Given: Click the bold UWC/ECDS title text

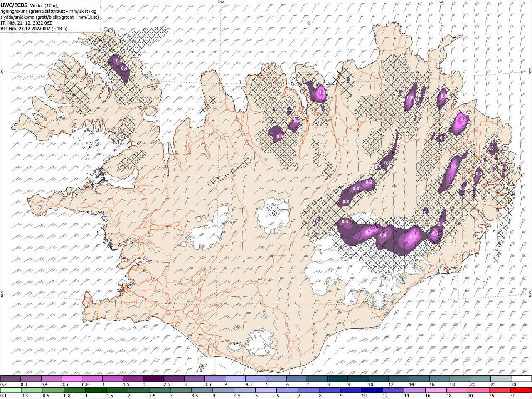Looking at the screenshot, I should click(14, 5).
